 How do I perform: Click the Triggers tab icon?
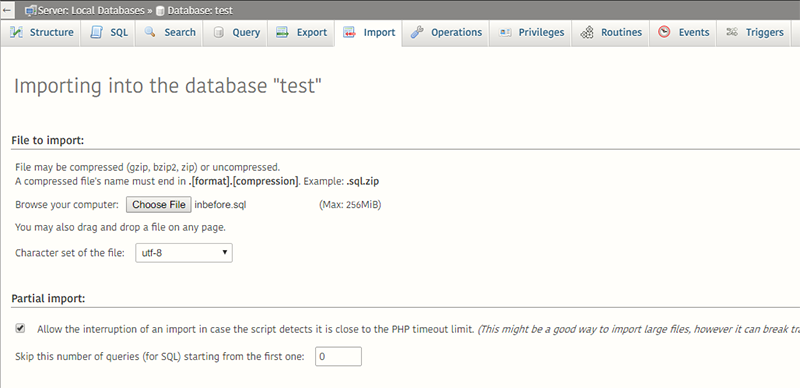point(732,32)
